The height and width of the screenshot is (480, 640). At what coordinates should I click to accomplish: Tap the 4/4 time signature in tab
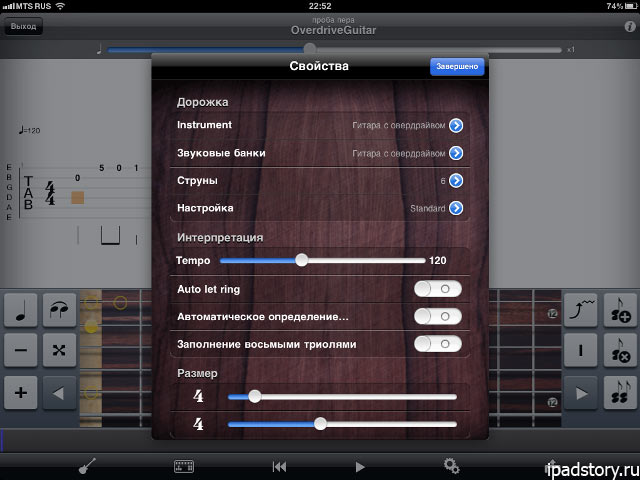(50, 193)
